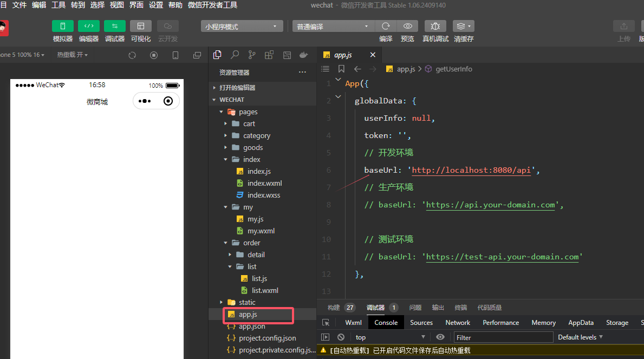Open the 编辑 menu
Image resolution: width=644 pixels, height=359 pixels.
39,5
